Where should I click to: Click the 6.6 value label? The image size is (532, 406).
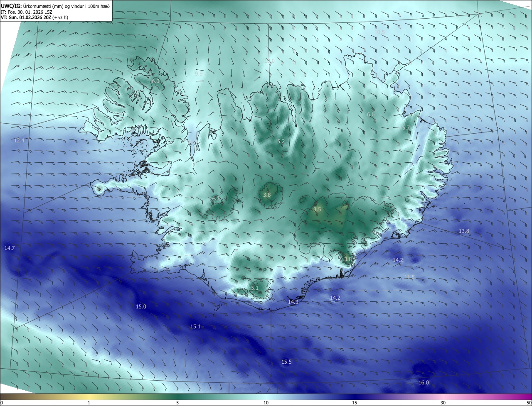(x=371, y=114)
